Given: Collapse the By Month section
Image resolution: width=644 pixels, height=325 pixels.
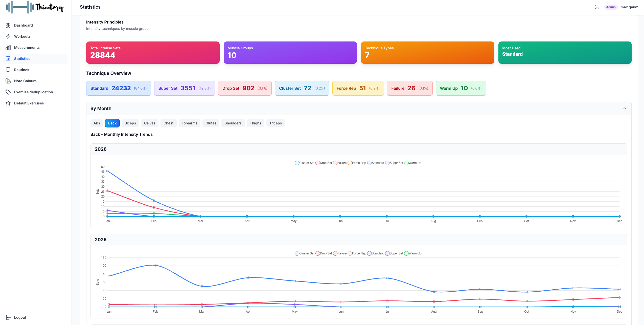Looking at the screenshot, I should click(625, 108).
